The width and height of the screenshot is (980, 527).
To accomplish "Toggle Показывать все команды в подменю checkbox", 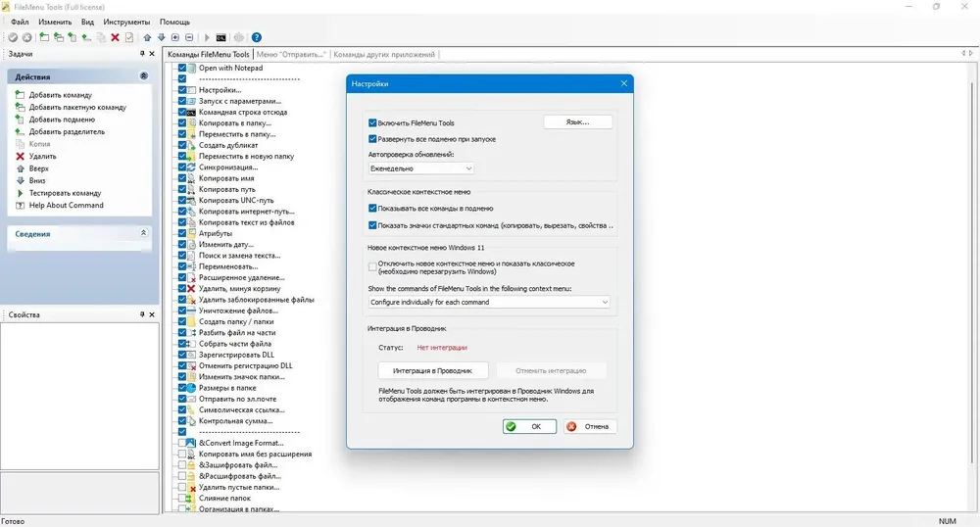I will [372, 209].
